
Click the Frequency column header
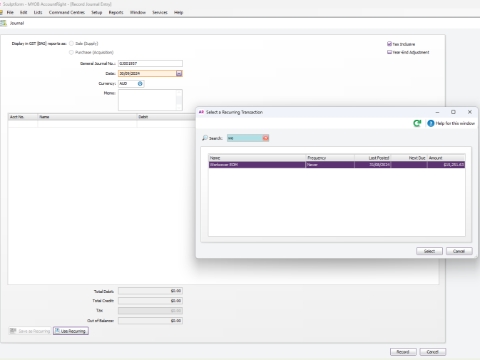[330, 158]
